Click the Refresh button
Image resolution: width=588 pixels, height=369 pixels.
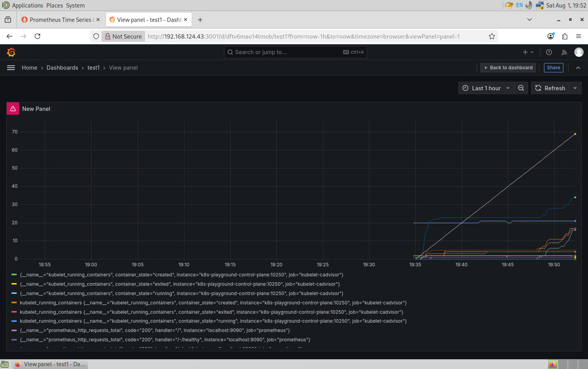550,88
